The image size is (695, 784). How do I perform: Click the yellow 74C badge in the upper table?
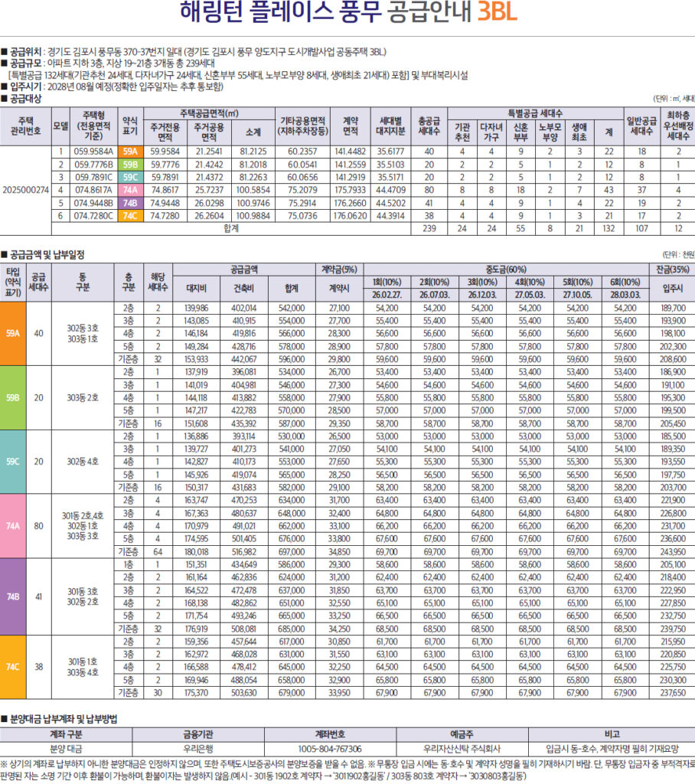click(130, 215)
